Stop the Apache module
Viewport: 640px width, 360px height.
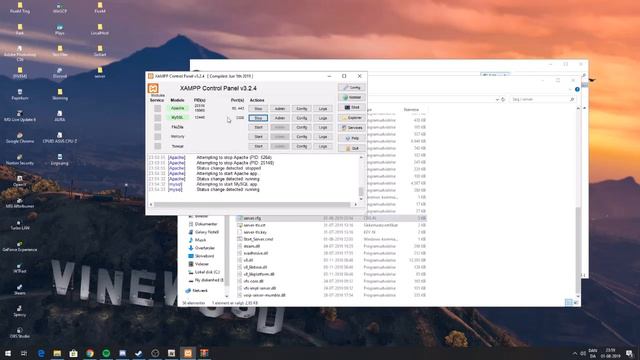click(258, 109)
